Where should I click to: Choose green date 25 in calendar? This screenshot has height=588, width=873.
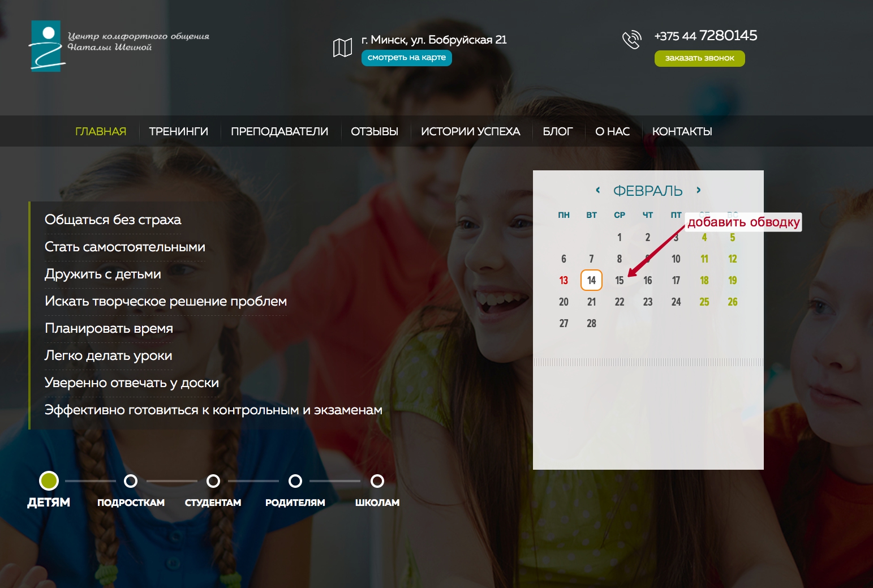point(704,302)
